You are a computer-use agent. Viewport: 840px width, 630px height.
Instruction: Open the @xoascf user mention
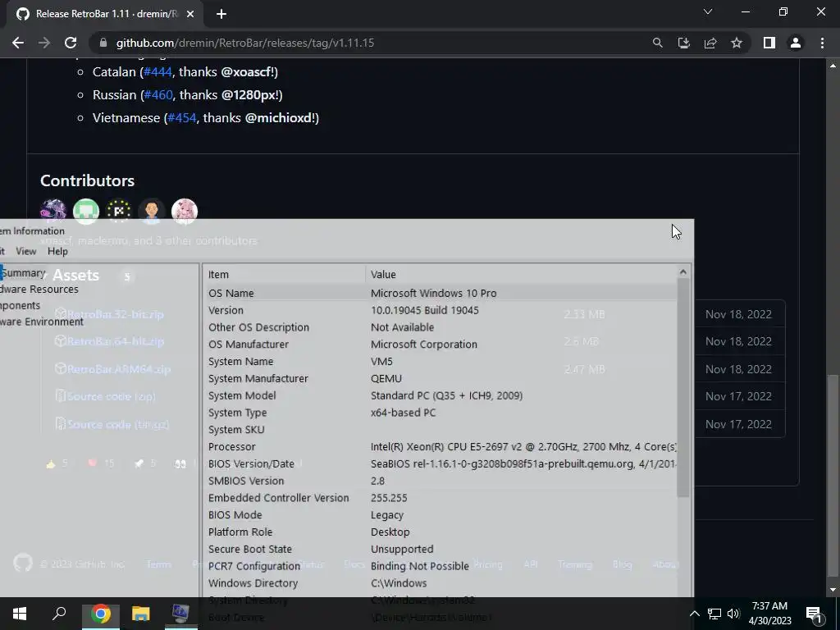248,72
